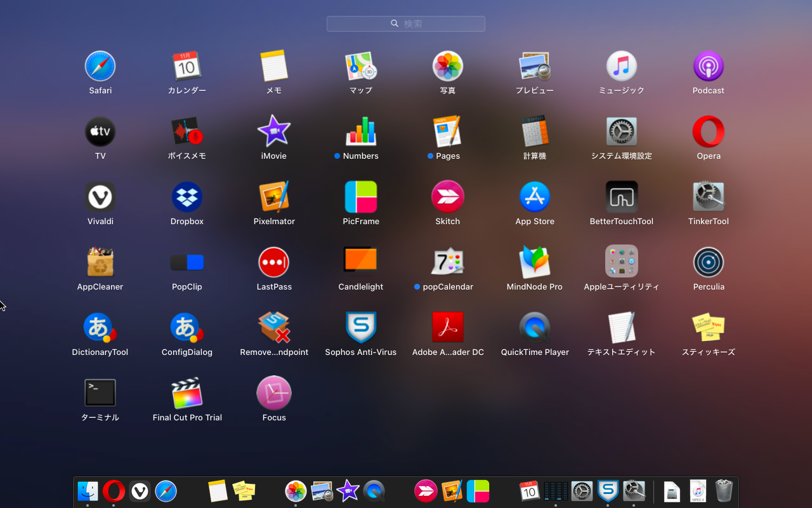This screenshot has width=812, height=508.
Task: Launch the Dropbox app
Action: [187, 197]
